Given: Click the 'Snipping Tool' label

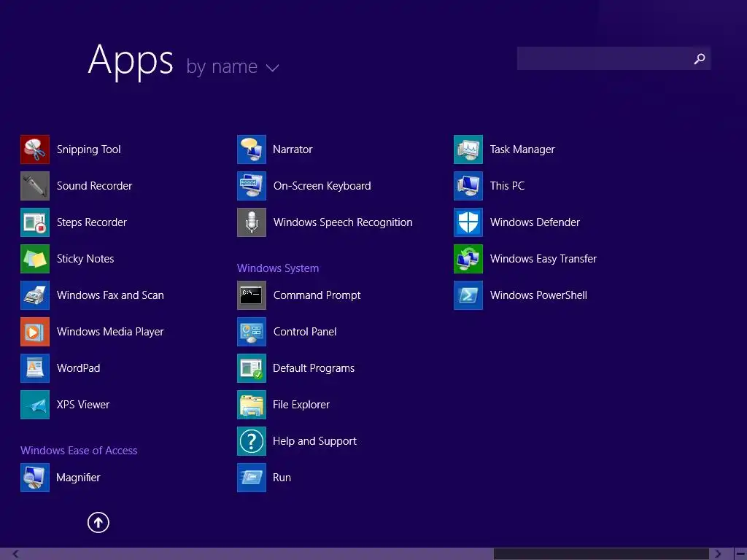Looking at the screenshot, I should tap(88, 149).
